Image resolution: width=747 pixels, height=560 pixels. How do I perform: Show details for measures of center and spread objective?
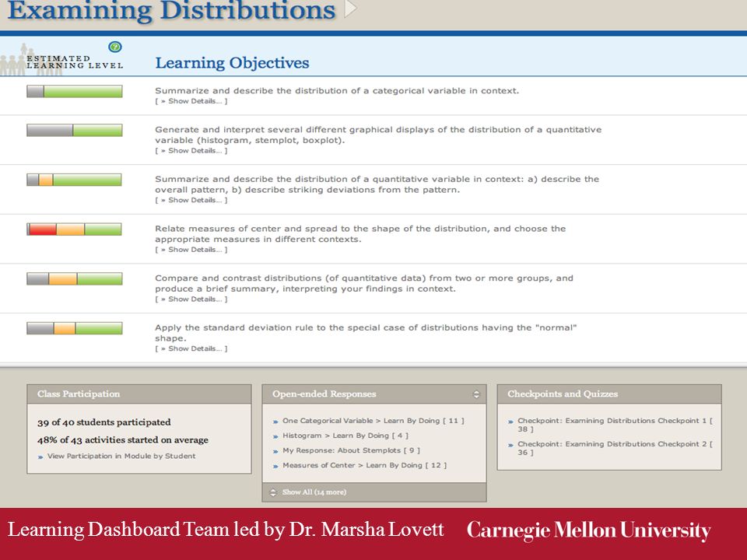tap(191, 250)
